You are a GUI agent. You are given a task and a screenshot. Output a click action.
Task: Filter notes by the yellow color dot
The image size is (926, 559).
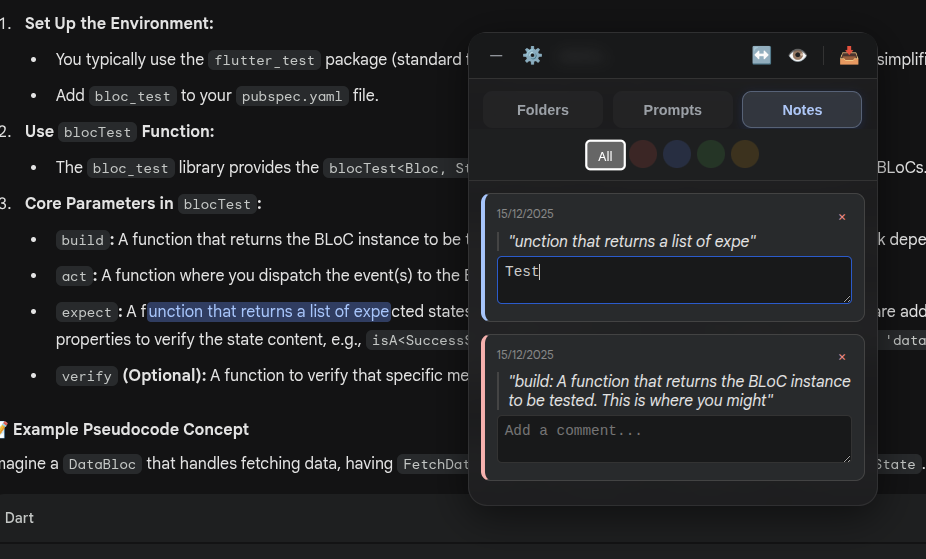coord(745,155)
